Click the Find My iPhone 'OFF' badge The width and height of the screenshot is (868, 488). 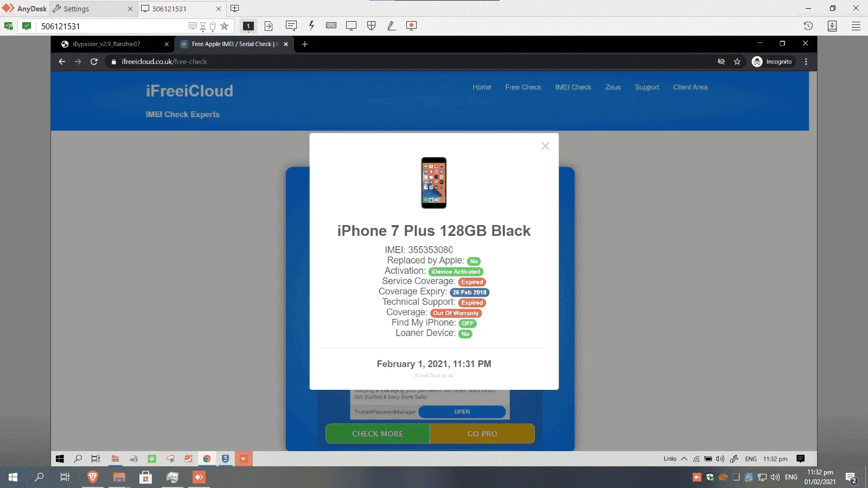468,324
